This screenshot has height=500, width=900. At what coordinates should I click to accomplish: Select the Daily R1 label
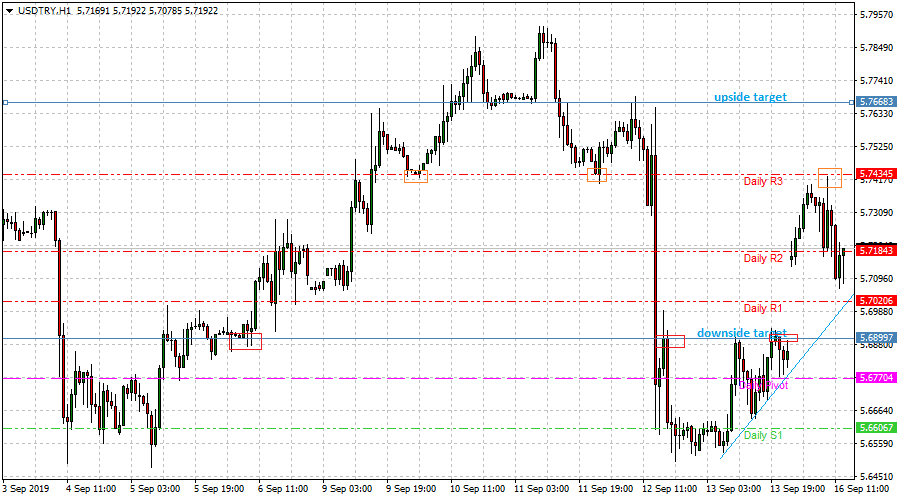[x=763, y=308]
